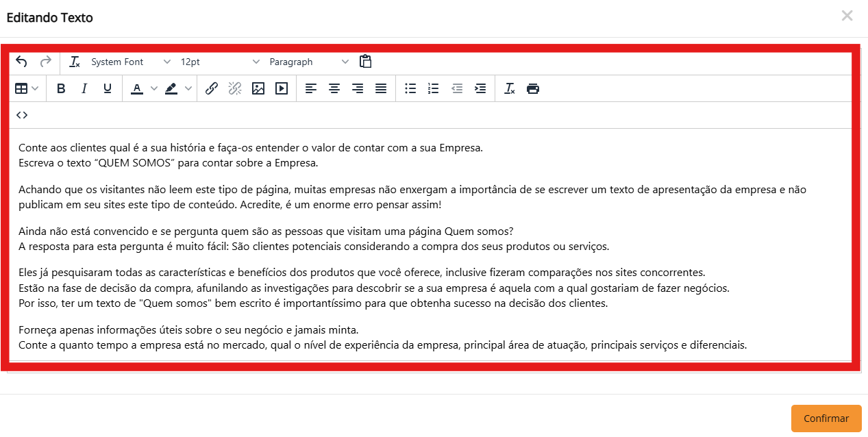This screenshot has height=437, width=868.
Task: Open the System Font dropdown
Action: coord(130,62)
